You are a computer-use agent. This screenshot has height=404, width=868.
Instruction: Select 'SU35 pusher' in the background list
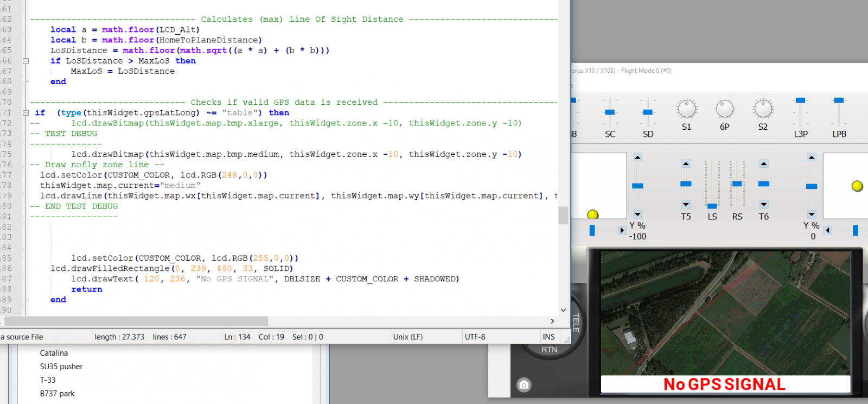tap(61, 367)
